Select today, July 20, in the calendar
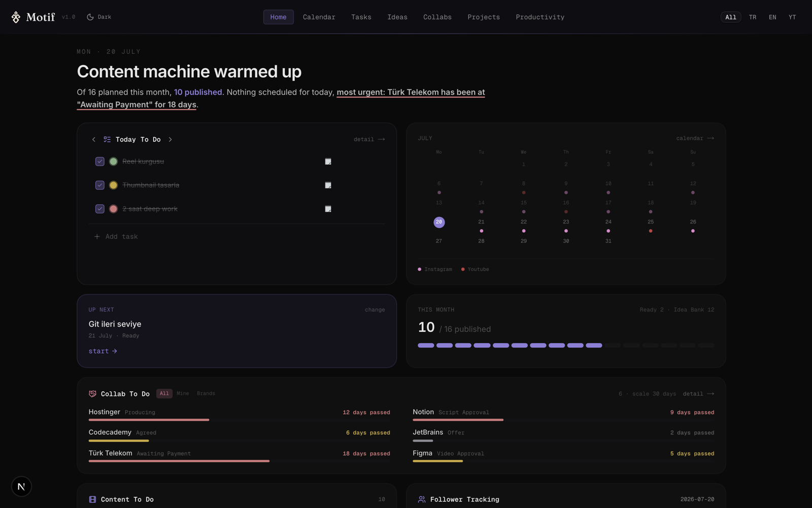Image resolution: width=812 pixels, height=508 pixels. click(439, 222)
